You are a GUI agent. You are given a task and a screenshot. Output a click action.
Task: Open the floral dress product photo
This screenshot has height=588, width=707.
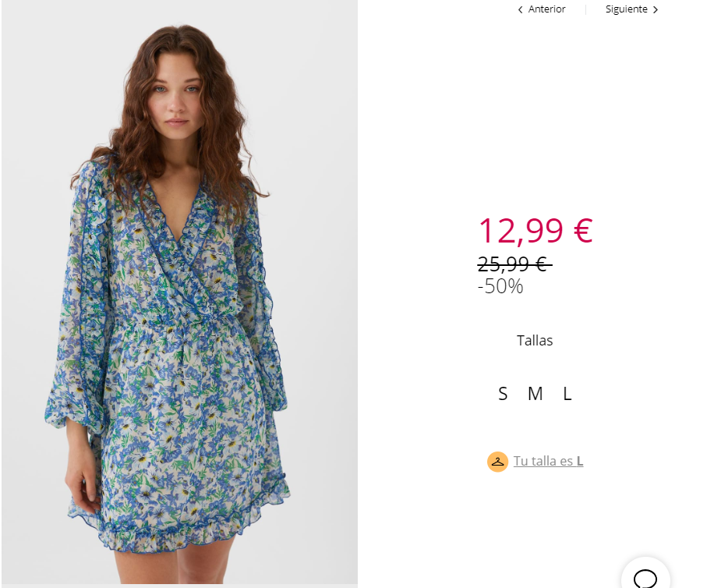click(179, 292)
